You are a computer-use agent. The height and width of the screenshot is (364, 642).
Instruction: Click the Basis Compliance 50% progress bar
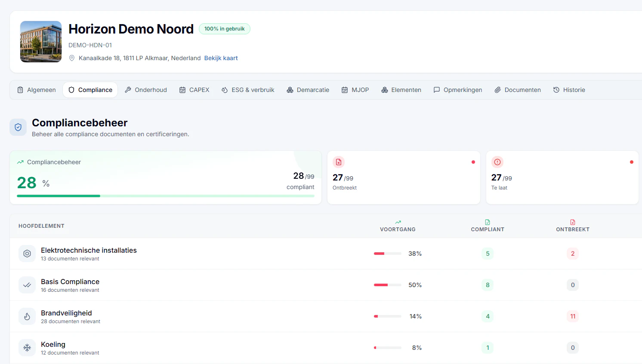click(388, 285)
